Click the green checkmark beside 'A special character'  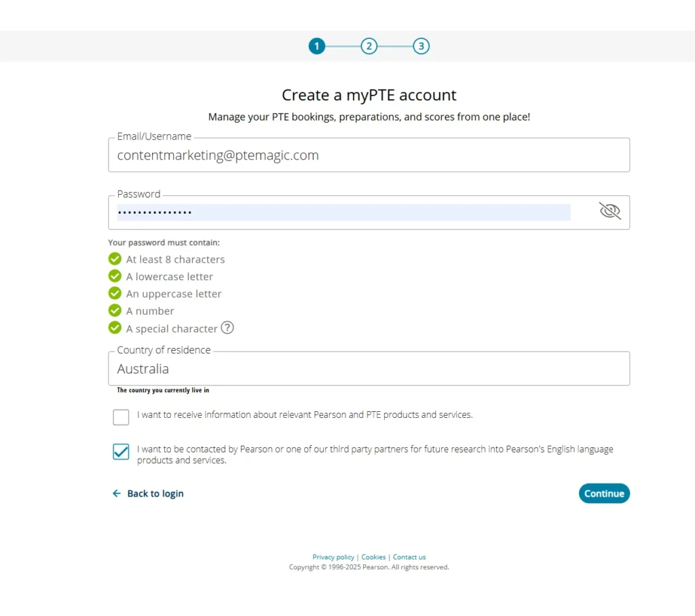[x=115, y=328]
